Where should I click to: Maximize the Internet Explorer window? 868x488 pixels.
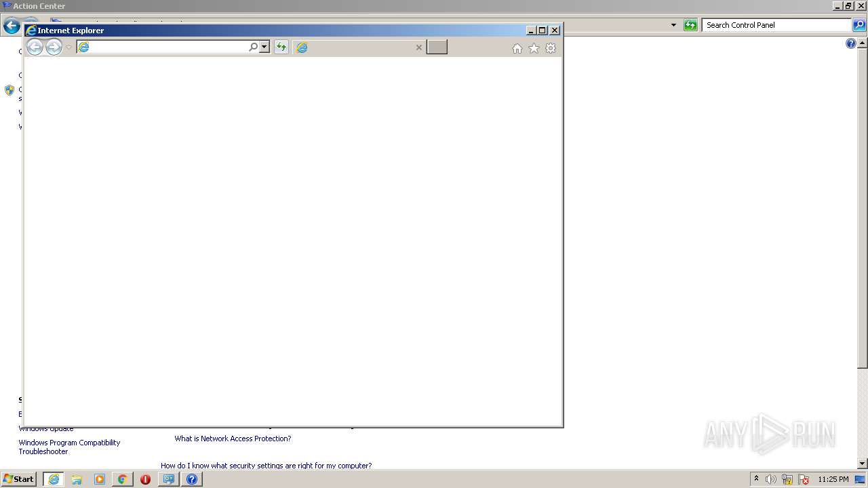click(x=542, y=30)
